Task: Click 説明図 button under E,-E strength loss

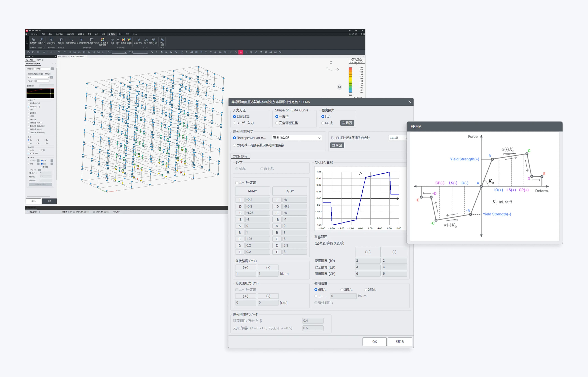Action: [337, 145]
